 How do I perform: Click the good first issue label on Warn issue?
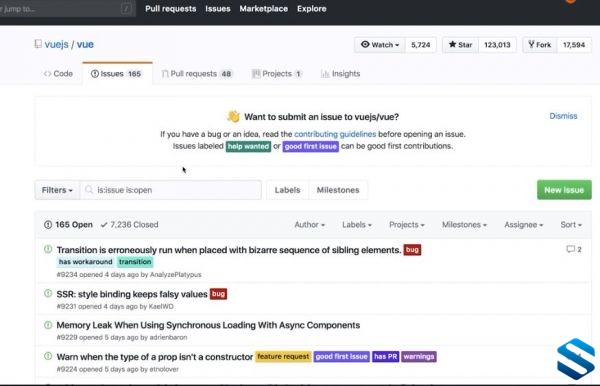342,357
